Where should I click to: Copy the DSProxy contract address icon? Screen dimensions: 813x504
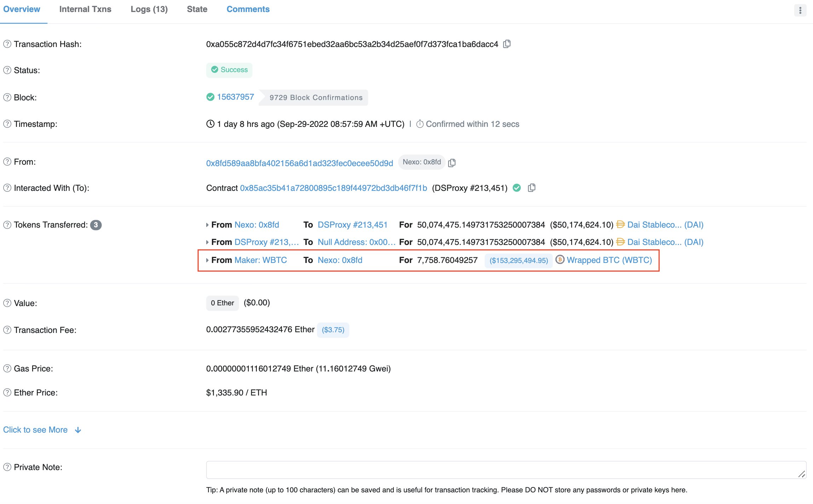pos(531,188)
